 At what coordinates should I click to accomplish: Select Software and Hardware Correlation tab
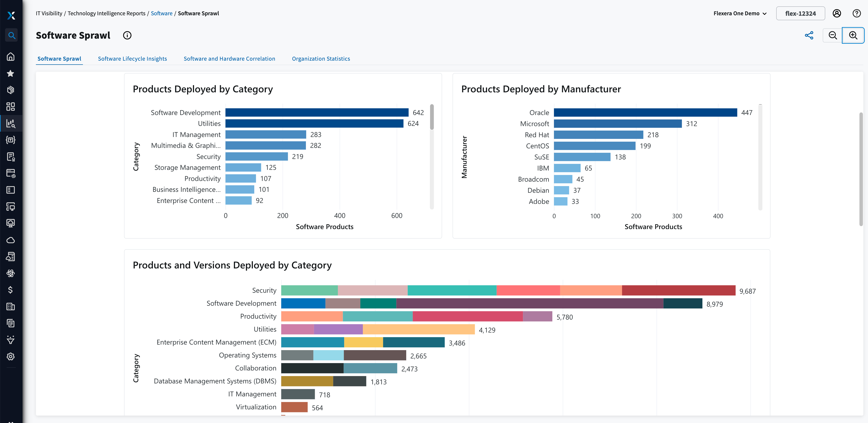point(229,58)
